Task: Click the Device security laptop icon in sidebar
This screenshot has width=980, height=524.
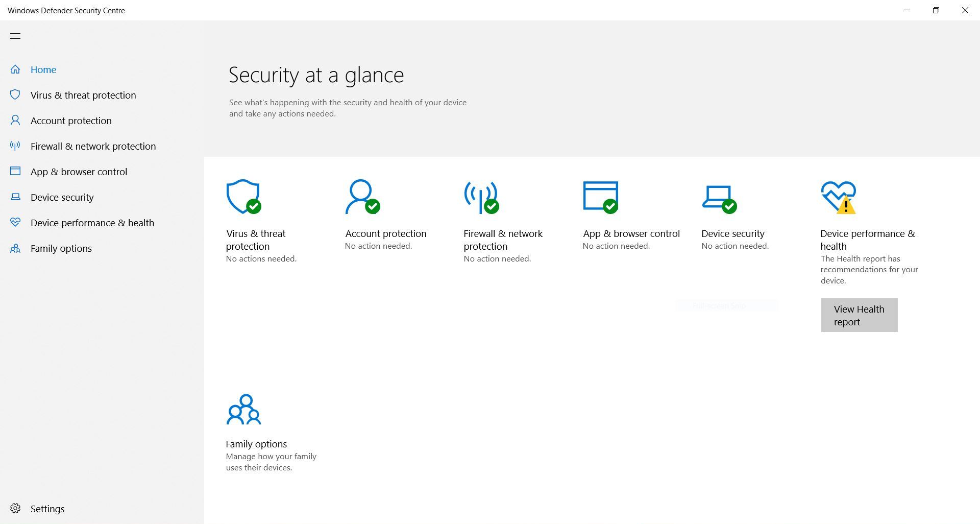Action: pyautogui.click(x=15, y=197)
